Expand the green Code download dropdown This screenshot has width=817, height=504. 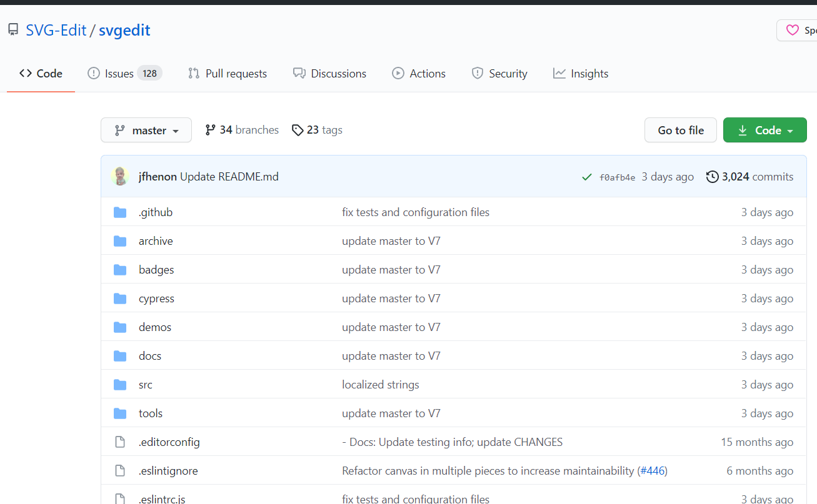(764, 130)
